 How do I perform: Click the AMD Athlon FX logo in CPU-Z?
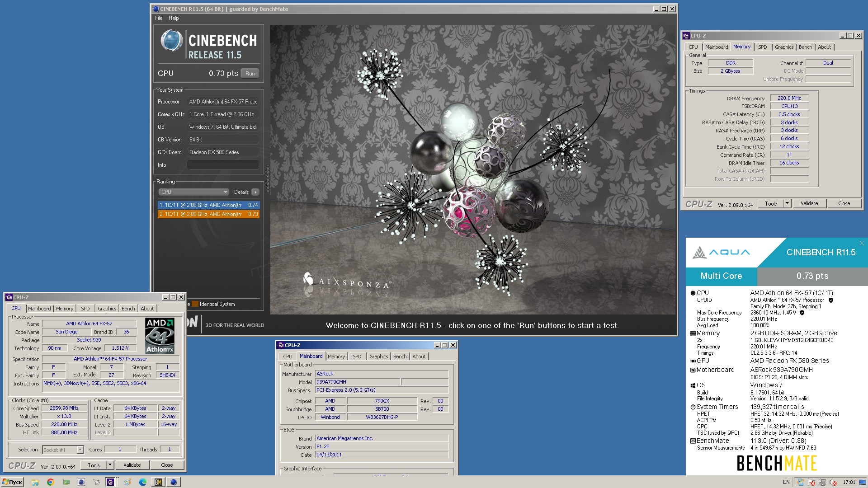pyautogui.click(x=160, y=335)
